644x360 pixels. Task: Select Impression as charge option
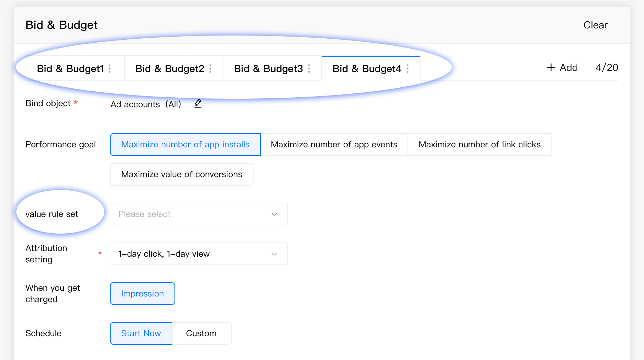142,294
